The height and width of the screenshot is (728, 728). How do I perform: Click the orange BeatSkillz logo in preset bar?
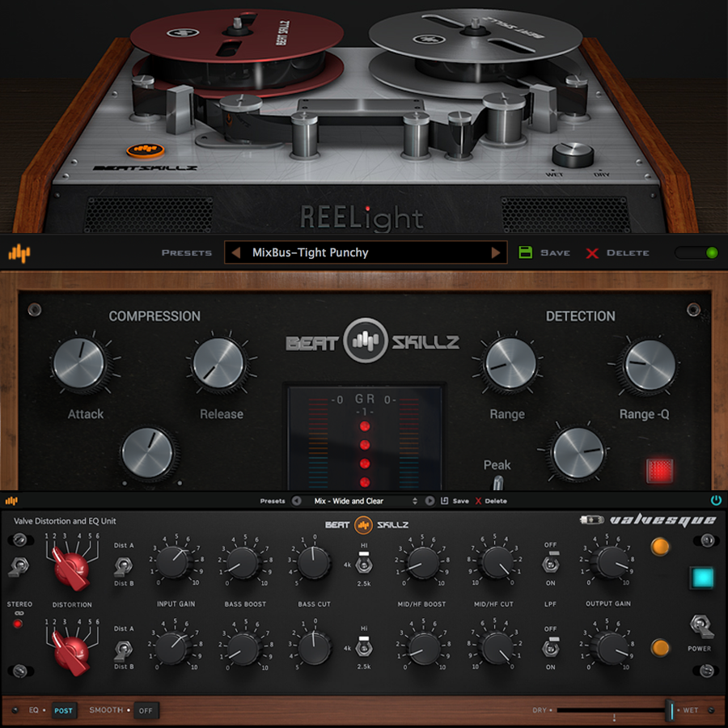coord(19,253)
